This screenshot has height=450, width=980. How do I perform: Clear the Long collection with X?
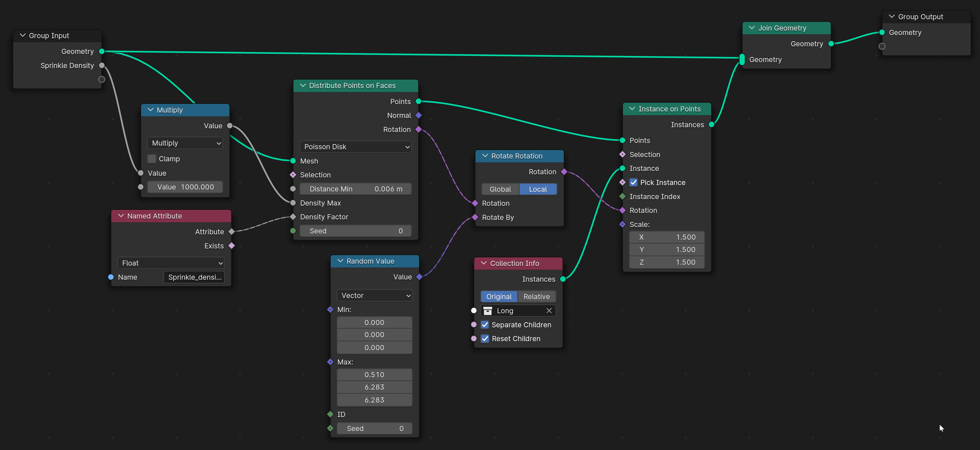(549, 311)
